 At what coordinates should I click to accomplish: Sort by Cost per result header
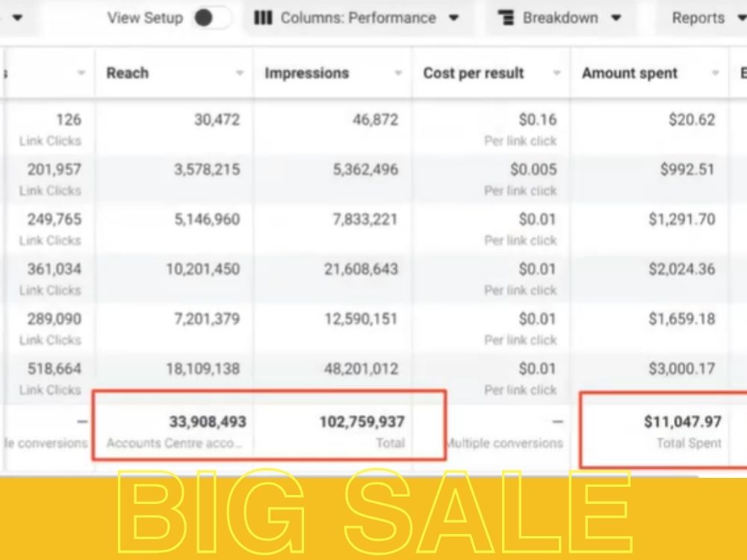pyautogui.click(x=474, y=73)
